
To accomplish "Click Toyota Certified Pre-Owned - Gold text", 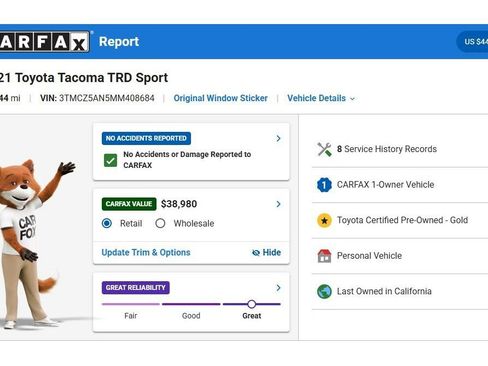I will (x=402, y=220).
